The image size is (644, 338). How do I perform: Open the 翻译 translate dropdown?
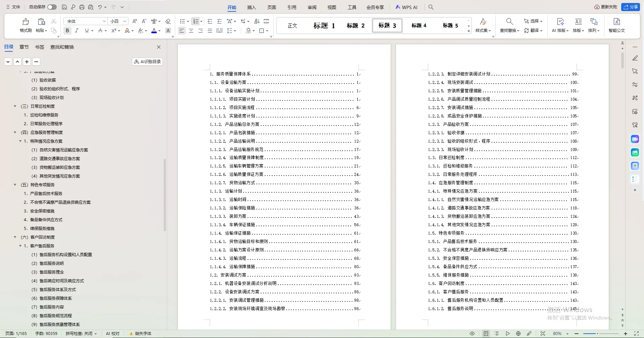coord(533,31)
